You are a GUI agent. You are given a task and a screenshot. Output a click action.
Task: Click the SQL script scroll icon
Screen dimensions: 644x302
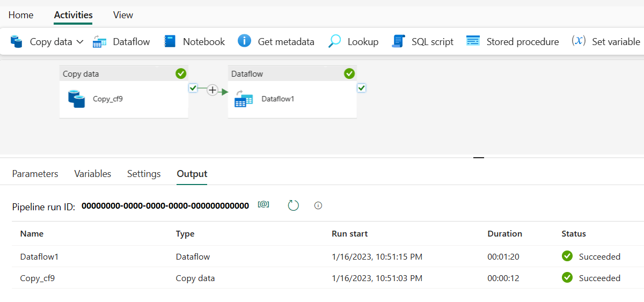(x=398, y=41)
